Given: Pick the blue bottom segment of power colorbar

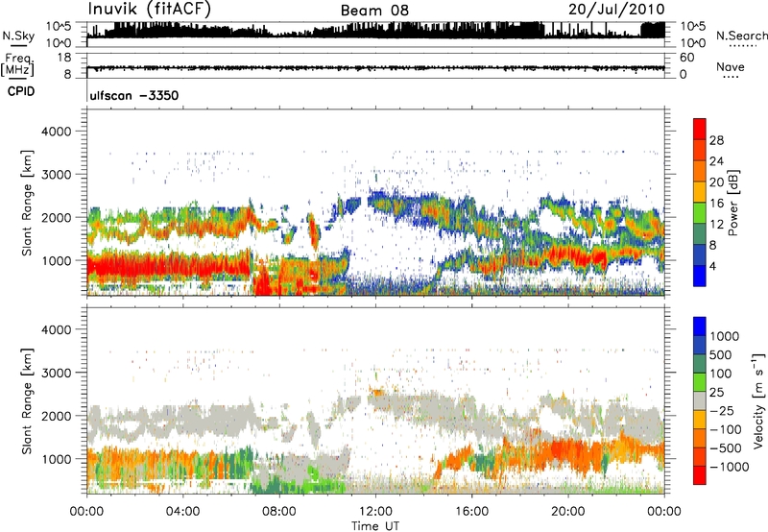Looking at the screenshot, I should point(700,276).
